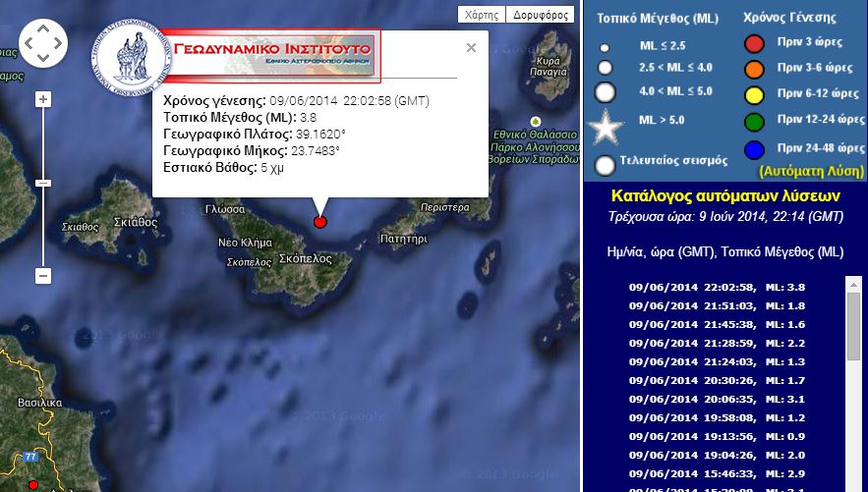Click the Βασιλικά town label
The image size is (868, 492).
point(40,403)
